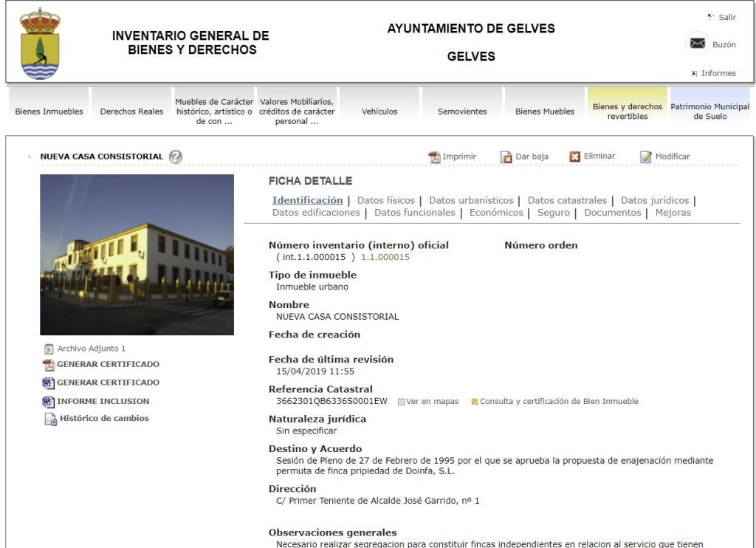Open the Vehículos menu
This screenshot has width=756, height=548.
(x=379, y=112)
